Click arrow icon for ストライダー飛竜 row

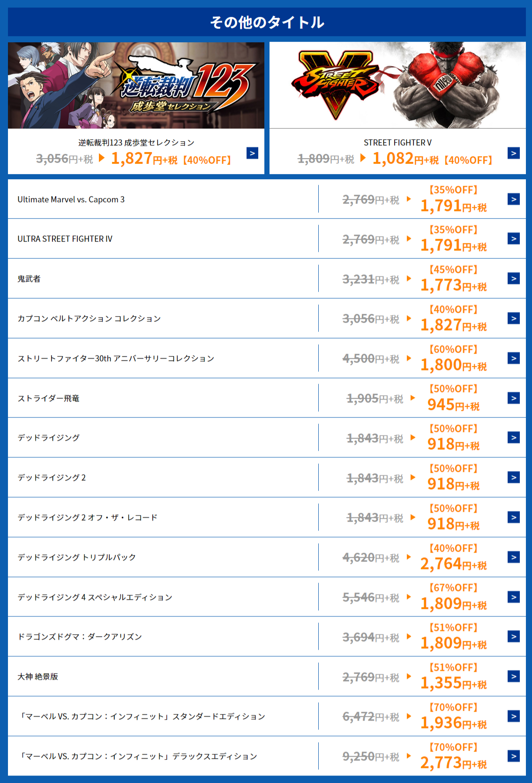pos(513,398)
